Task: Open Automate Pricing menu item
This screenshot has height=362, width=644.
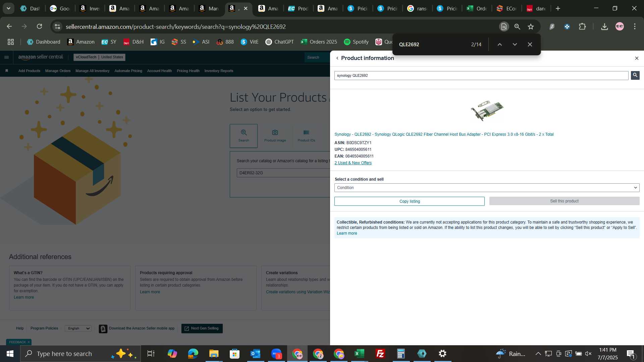Action: [128, 71]
